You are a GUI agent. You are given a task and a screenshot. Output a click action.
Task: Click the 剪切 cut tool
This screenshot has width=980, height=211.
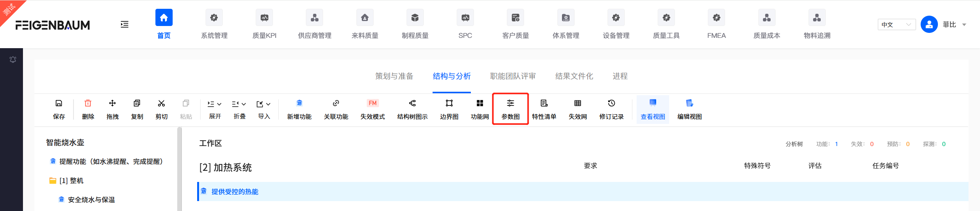coord(162,109)
